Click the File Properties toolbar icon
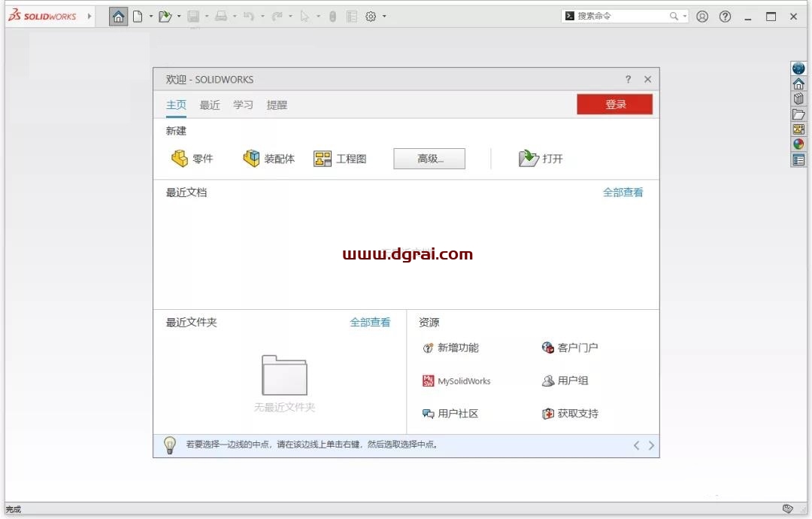Image resolution: width=812 pixels, height=519 pixels. tap(352, 17)
